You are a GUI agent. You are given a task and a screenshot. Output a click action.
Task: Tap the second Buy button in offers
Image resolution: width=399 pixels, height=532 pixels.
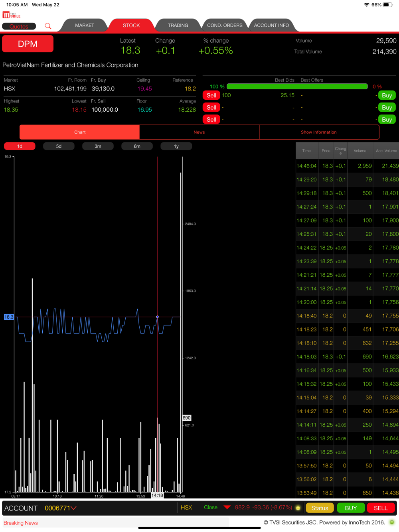(x=387, y=107)
